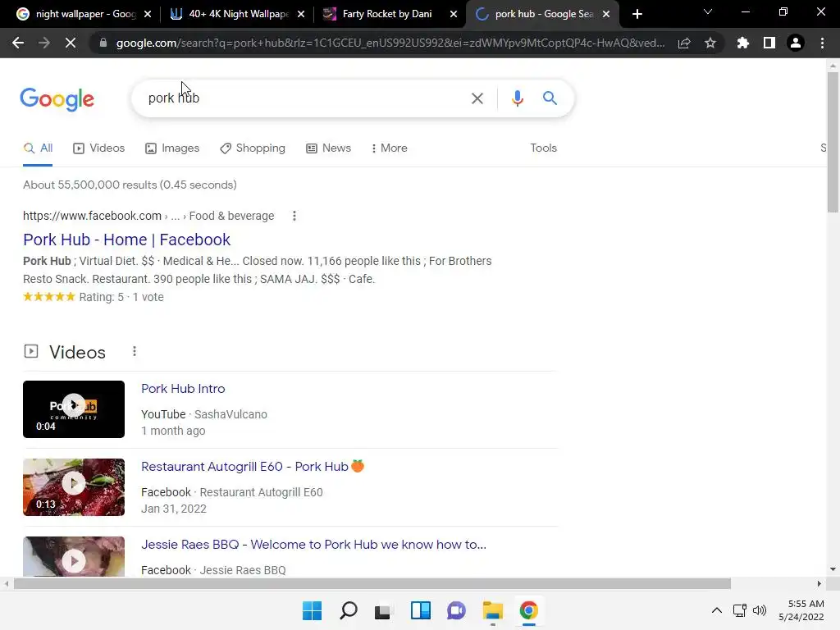
Task: Open Restaurant Autogrill E60 - Pork Hub link
Action: point(253,467)
